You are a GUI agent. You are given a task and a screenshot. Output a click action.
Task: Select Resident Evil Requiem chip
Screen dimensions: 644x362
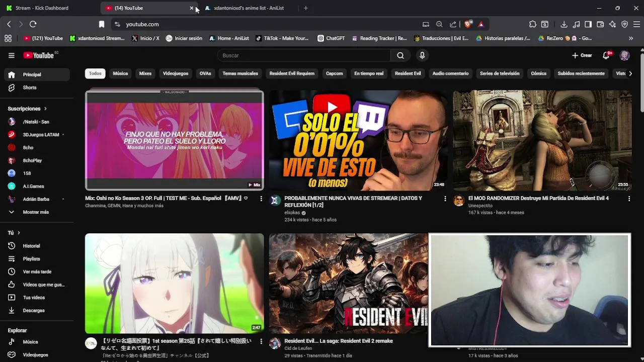(292, 73)
